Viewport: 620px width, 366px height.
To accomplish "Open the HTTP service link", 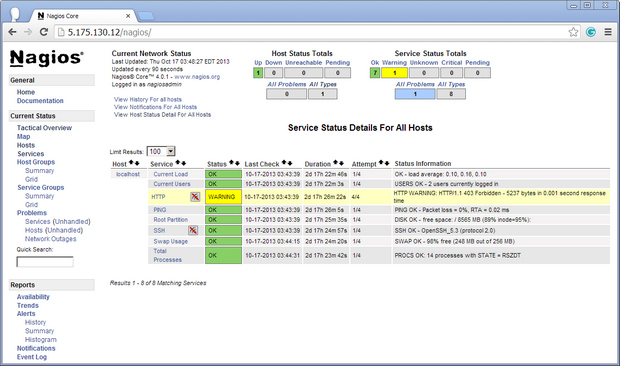I will (x=158, y=196).
